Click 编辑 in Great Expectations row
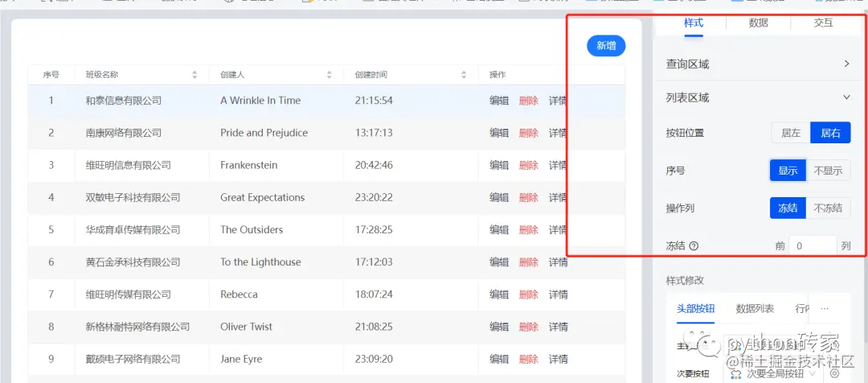The width and height of the screenshot is (868, 383). 499,197
